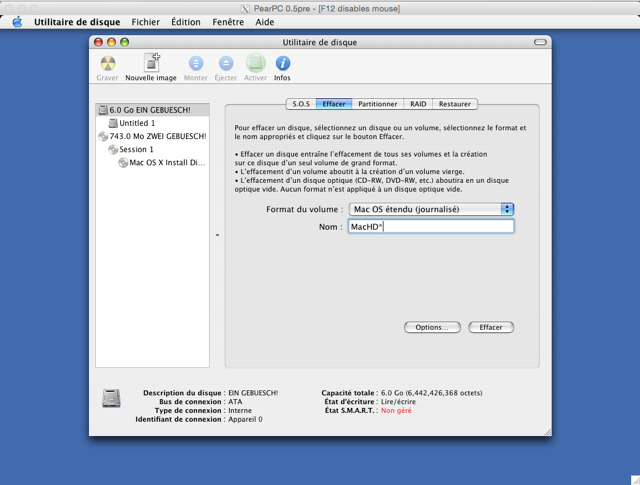Select the Effacer tab
Image resolution: width=640 pixels, height=485 pixels.
pyautogui.click(x=334, y=104)
